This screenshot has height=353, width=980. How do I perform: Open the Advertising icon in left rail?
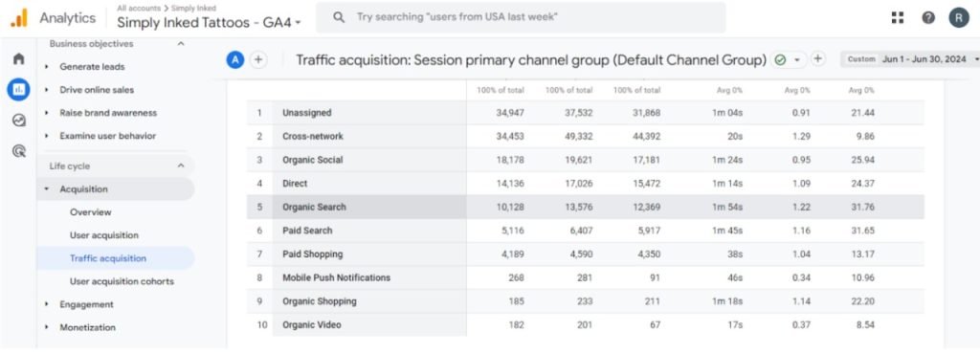pyautogui.click(x=19, y=150)
